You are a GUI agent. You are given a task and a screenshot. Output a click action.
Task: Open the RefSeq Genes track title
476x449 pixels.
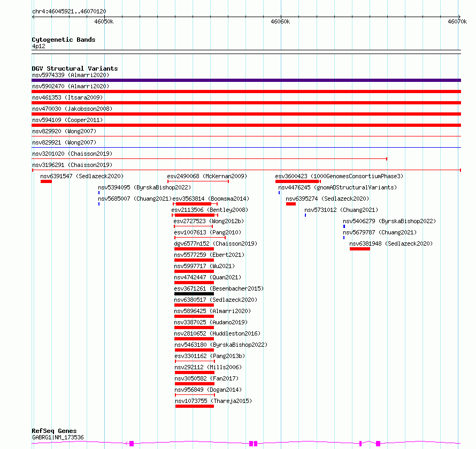(54, 431)
